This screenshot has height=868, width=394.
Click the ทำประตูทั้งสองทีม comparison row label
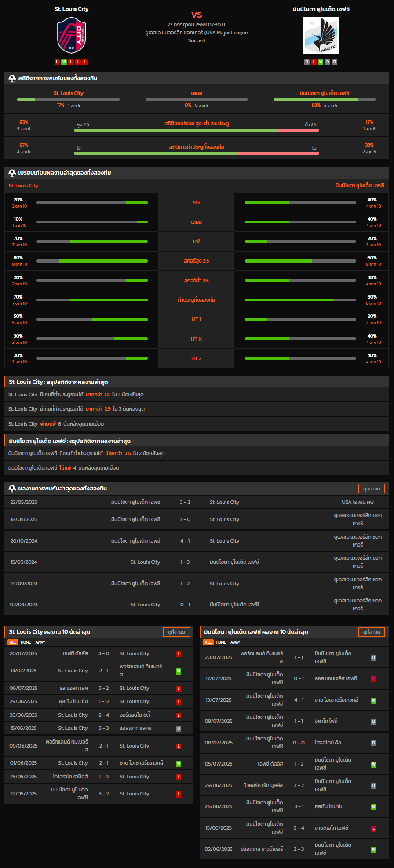[197, 300]
